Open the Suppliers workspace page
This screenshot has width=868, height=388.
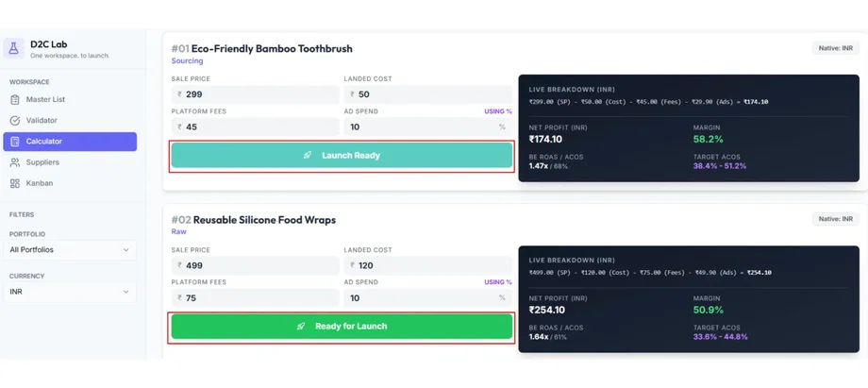point(42,162)
